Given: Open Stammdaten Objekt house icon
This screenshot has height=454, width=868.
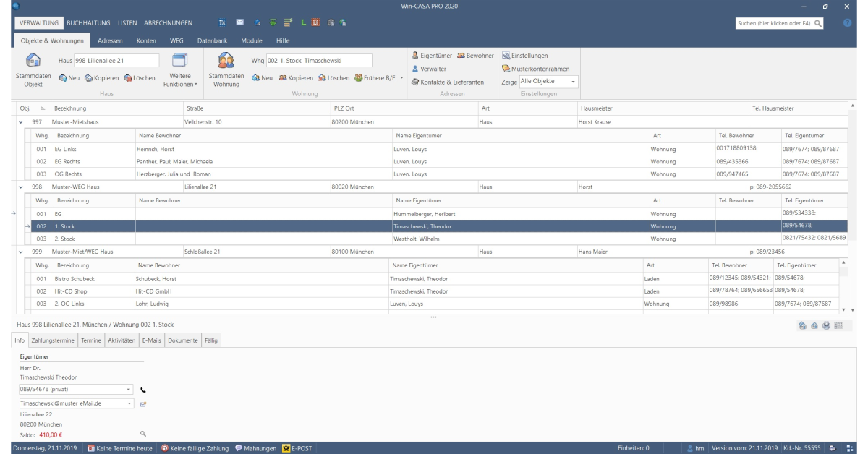Looking at the screenshot, I should [33, 61].
